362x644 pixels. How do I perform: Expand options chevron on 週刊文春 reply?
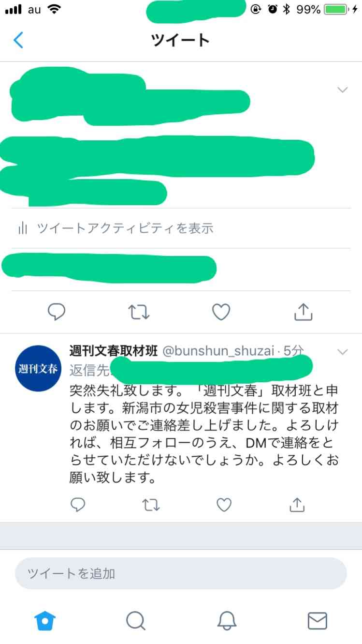pos(342,352)
